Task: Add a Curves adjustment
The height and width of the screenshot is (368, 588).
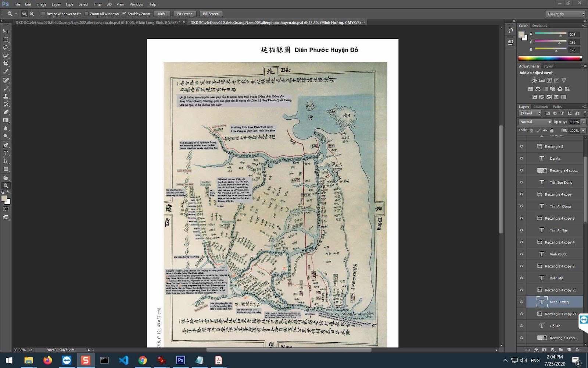Action: pyautogui.click(x=549, y=81)
